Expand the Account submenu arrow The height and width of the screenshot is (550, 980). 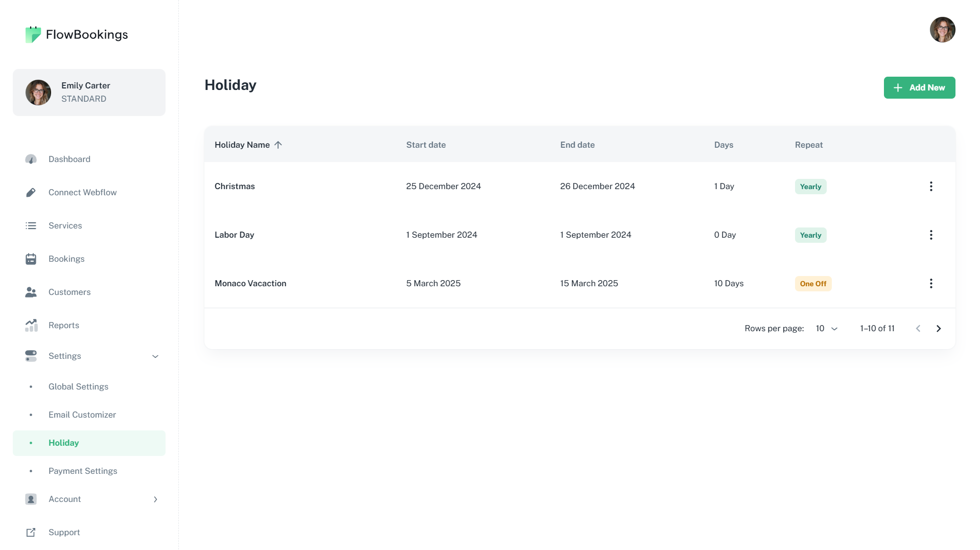tap(155, 499)
